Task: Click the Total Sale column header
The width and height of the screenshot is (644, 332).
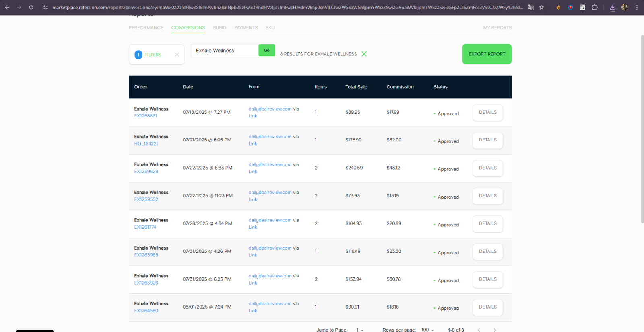Action: (356, 87)
